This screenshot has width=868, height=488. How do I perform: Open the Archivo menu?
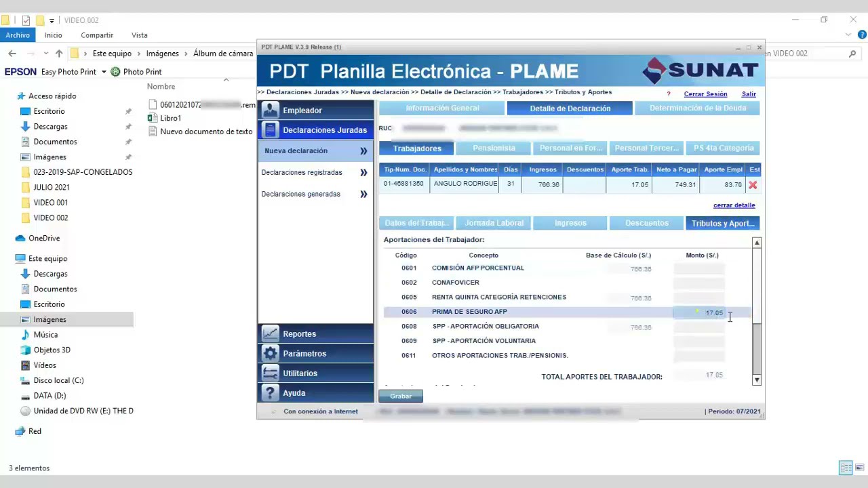pos(18,35)
